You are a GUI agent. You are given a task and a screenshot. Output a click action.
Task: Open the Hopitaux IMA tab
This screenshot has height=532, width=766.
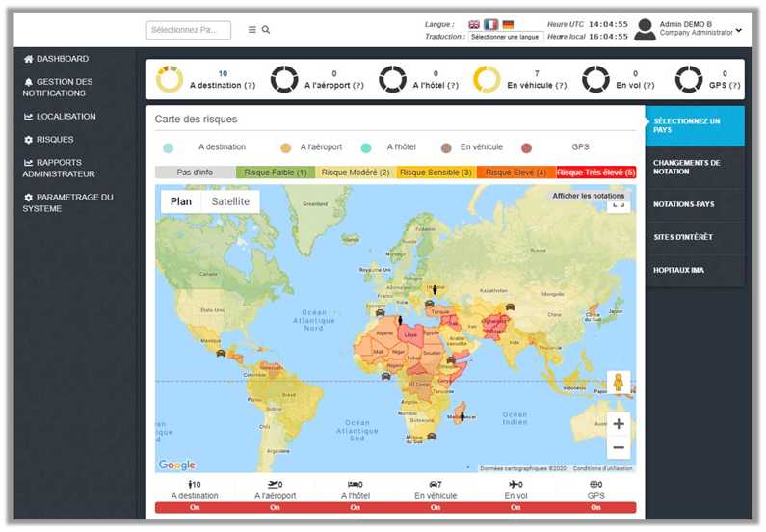tap(695, 270)
